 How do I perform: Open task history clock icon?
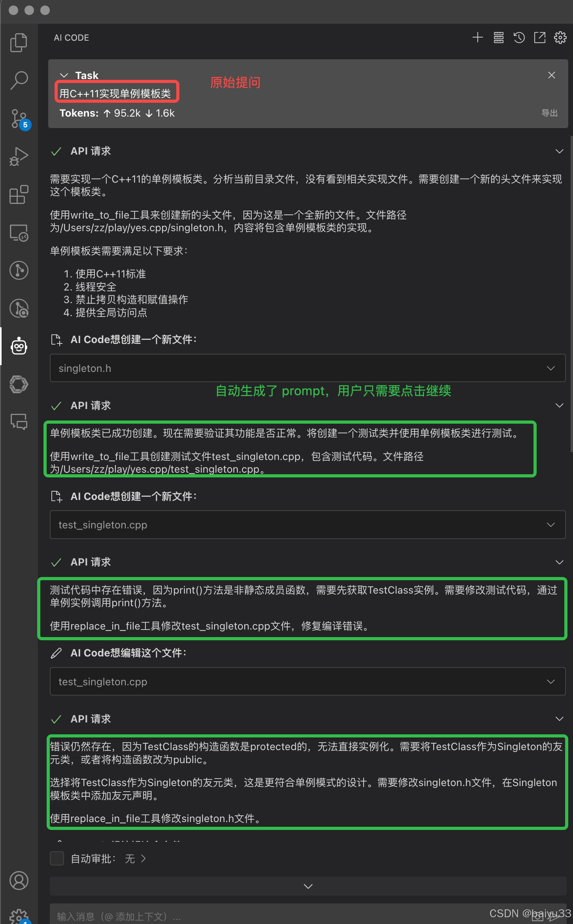pos(519,38)
